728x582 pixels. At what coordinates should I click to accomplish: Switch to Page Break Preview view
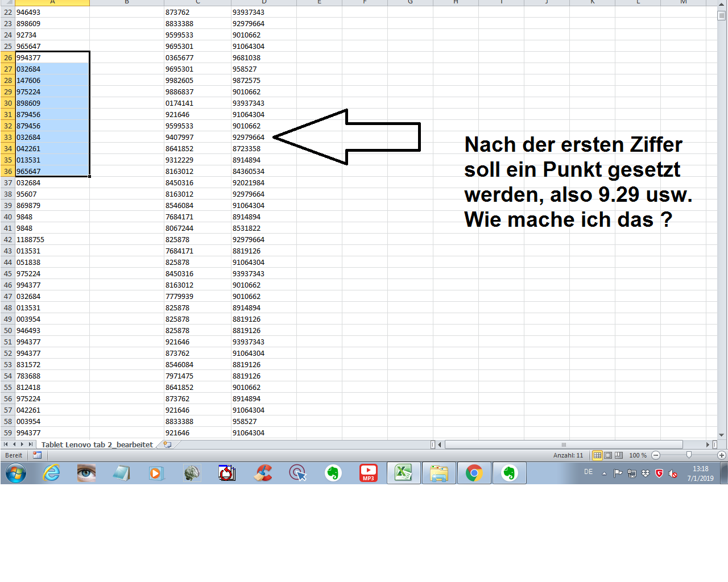[619, 455]
